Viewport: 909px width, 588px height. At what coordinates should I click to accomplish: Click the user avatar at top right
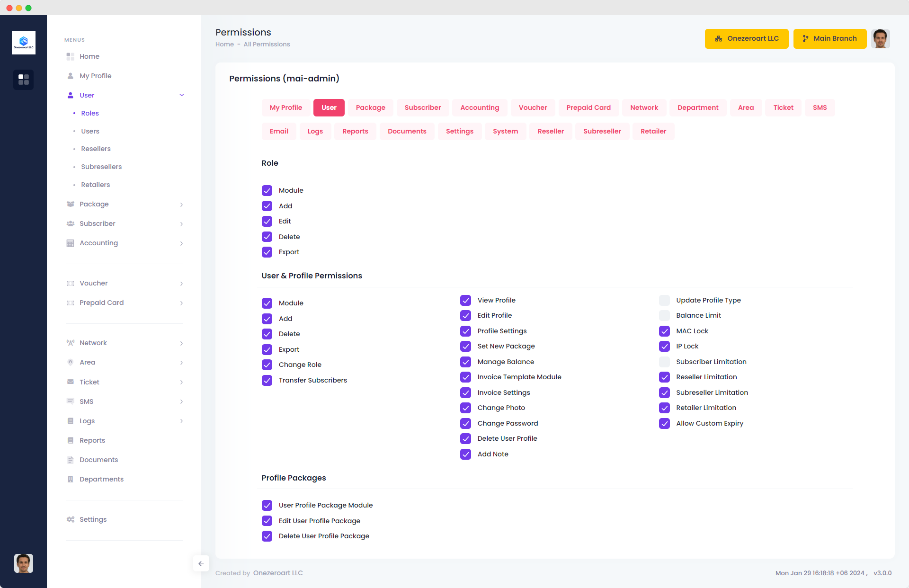click(x=880, y=38)
